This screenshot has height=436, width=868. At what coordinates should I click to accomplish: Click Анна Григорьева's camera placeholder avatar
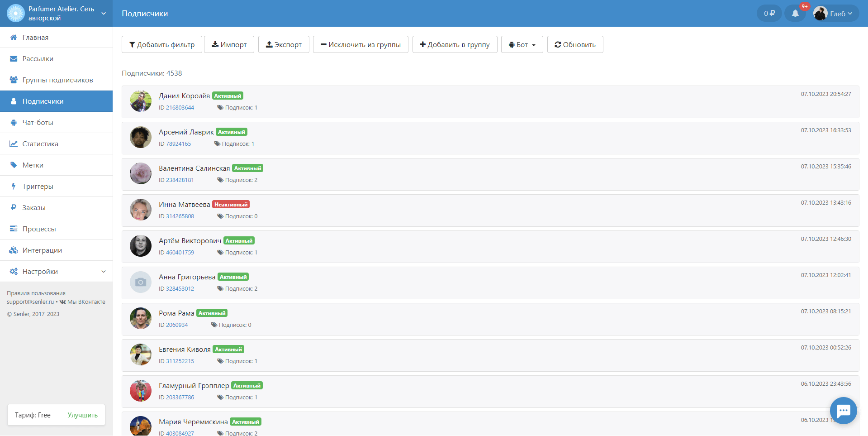click(x=141, y=282)
